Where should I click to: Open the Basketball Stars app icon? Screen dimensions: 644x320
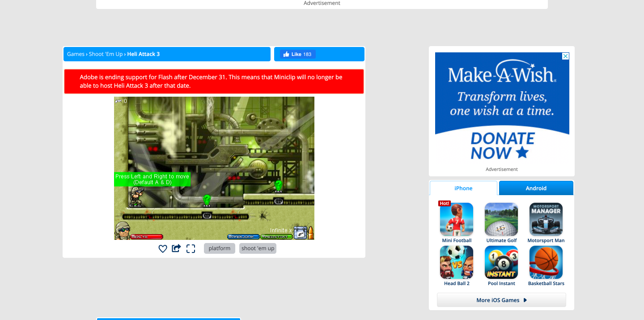546,262
